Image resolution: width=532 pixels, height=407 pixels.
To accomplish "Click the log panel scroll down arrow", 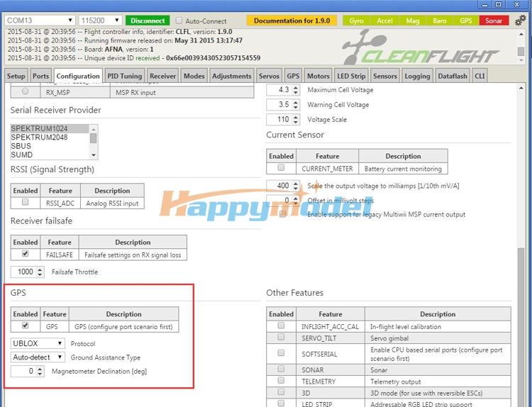I will click(x=521, y=60).
